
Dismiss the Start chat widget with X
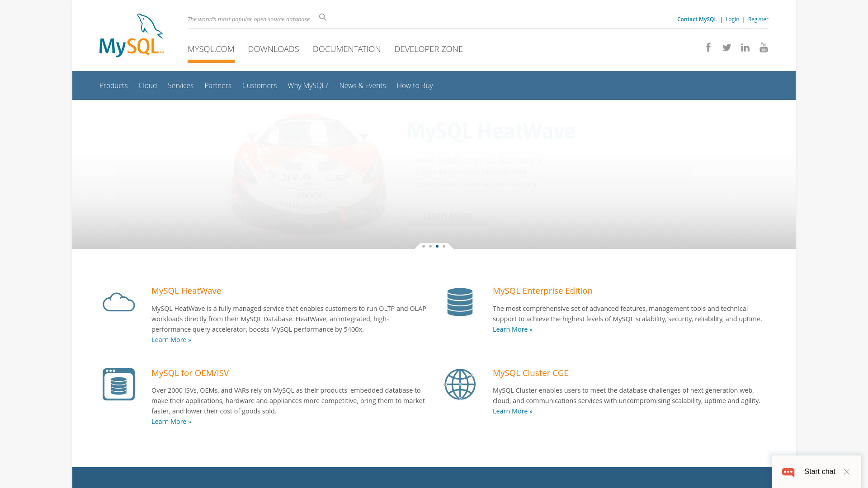coord(847,472)
